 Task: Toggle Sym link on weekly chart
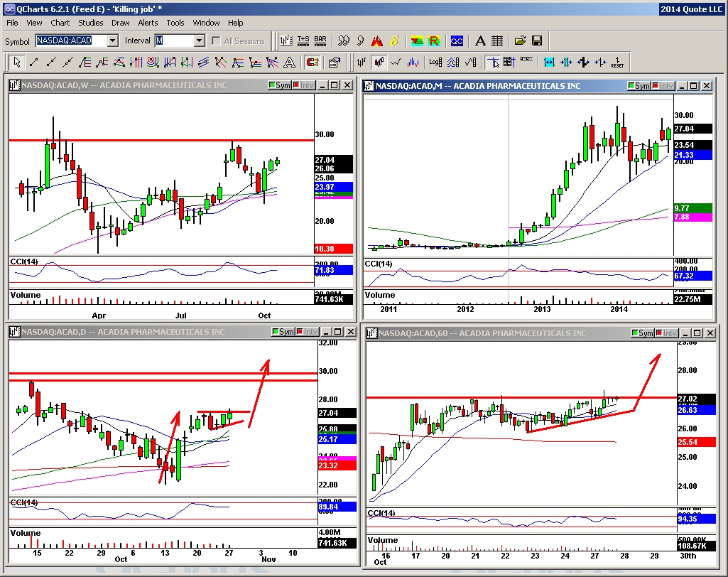click(280, 85)
